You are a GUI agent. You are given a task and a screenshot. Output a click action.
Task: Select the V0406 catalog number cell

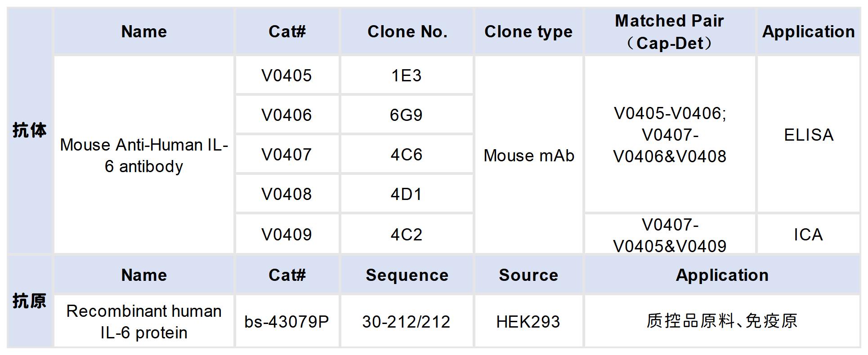tap(286, 115)
